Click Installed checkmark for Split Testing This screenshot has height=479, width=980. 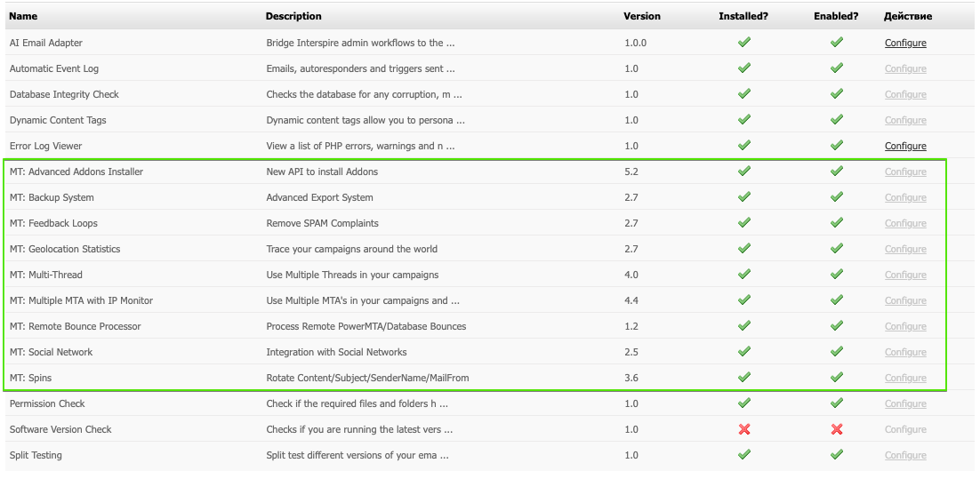tap(744, 455)
